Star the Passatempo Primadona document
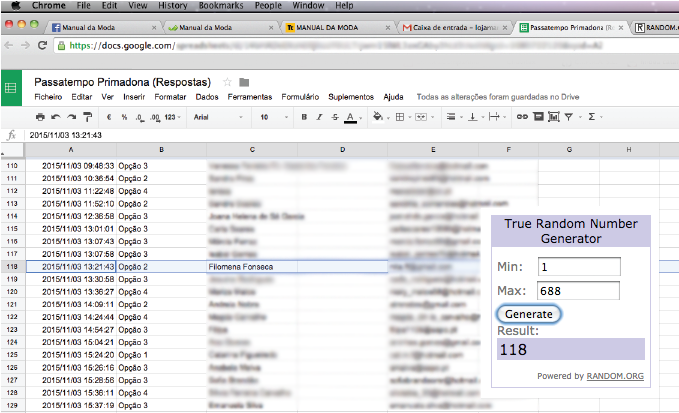This screenshot has width=679, height=413. click(227, 81)
